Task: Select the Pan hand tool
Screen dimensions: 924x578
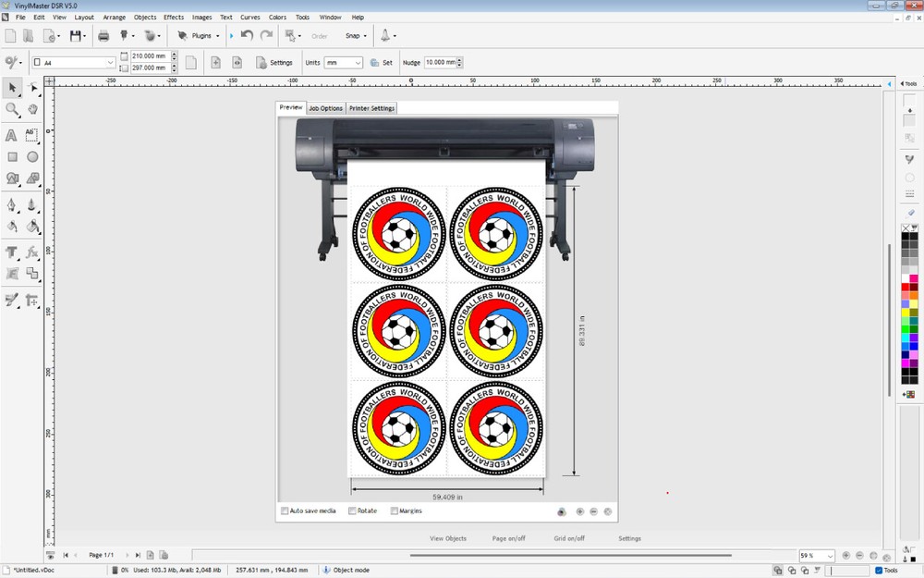Action: (x=32, y=109)
